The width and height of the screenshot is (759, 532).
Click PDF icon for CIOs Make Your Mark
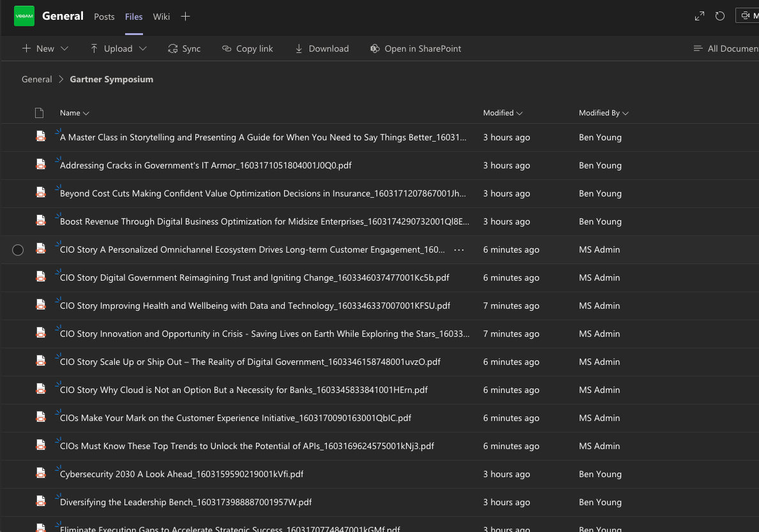pos(41,417)
